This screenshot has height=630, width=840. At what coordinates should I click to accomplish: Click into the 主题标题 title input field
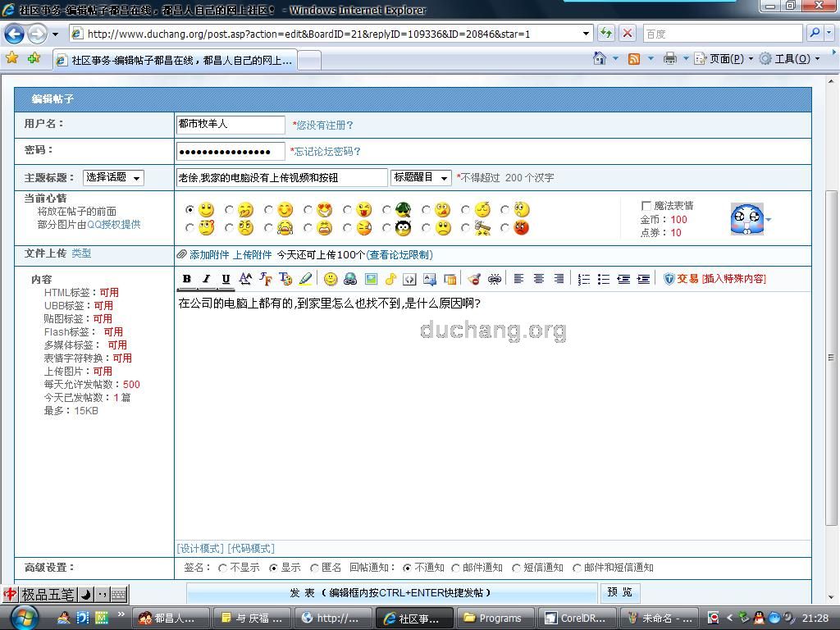tap(282, 177)
